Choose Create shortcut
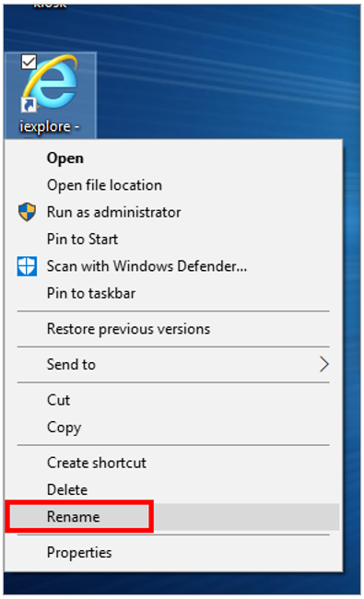The height and width of the screenshot is (599, 364). [96, 463]
